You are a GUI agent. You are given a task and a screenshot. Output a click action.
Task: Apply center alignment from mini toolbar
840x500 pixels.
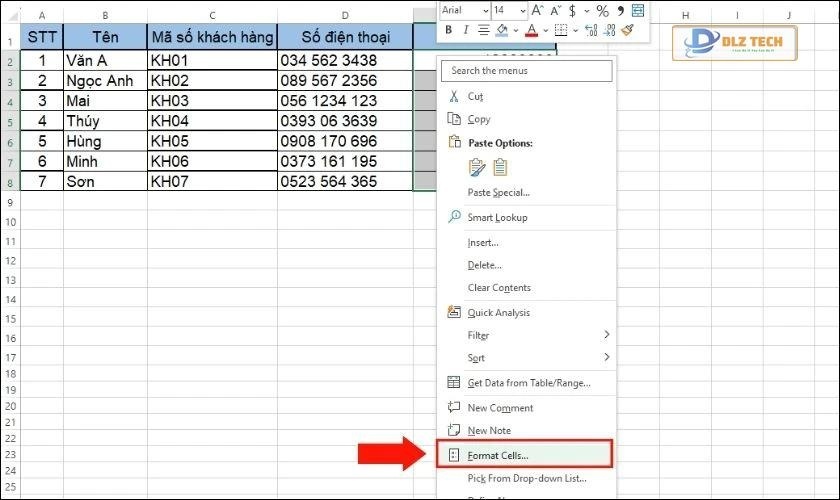coord(483,30)
